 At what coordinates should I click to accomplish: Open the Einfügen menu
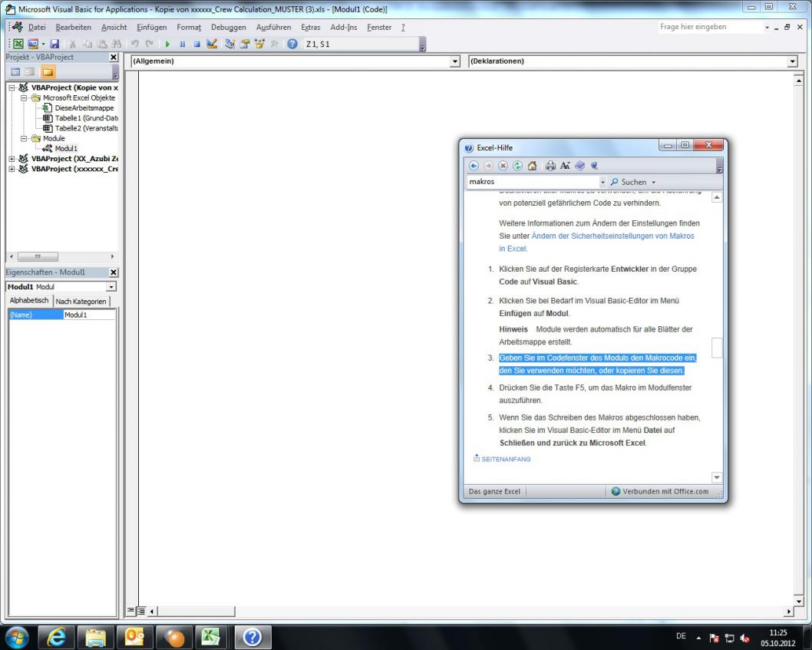(x=151, y=28)
